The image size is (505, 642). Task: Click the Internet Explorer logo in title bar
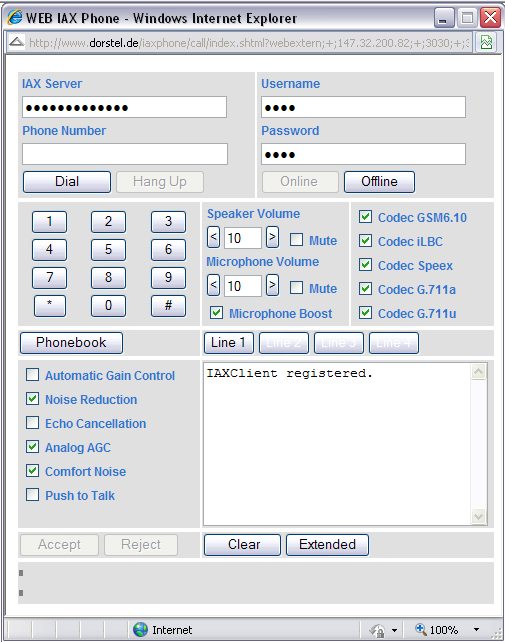(15, 18)
